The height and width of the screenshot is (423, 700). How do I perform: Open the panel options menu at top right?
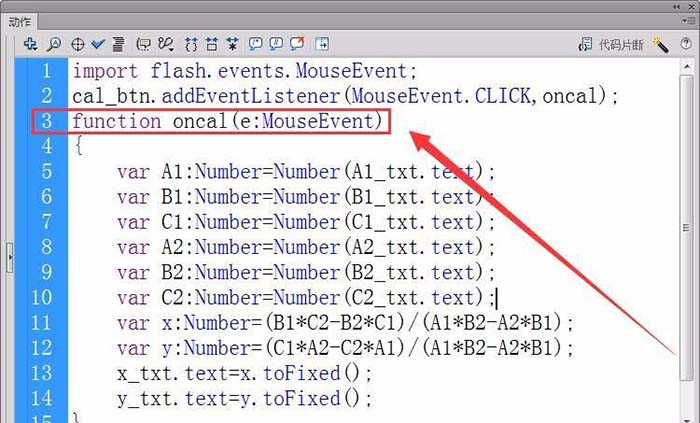687,21
